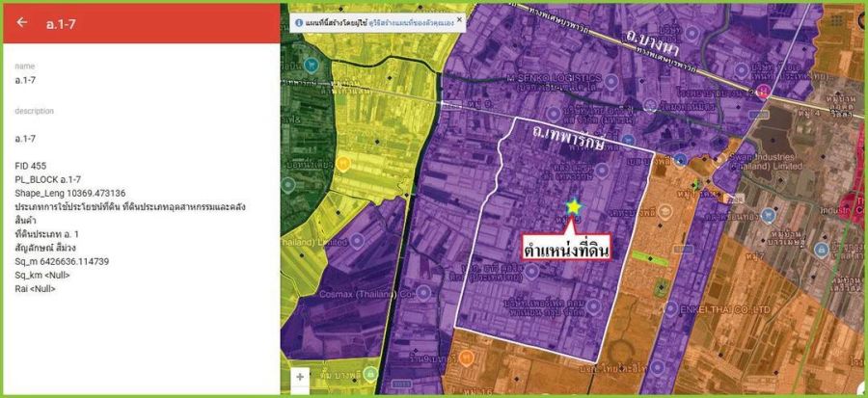
Task: Go back using the header arrow
Action: coord(21,22)
